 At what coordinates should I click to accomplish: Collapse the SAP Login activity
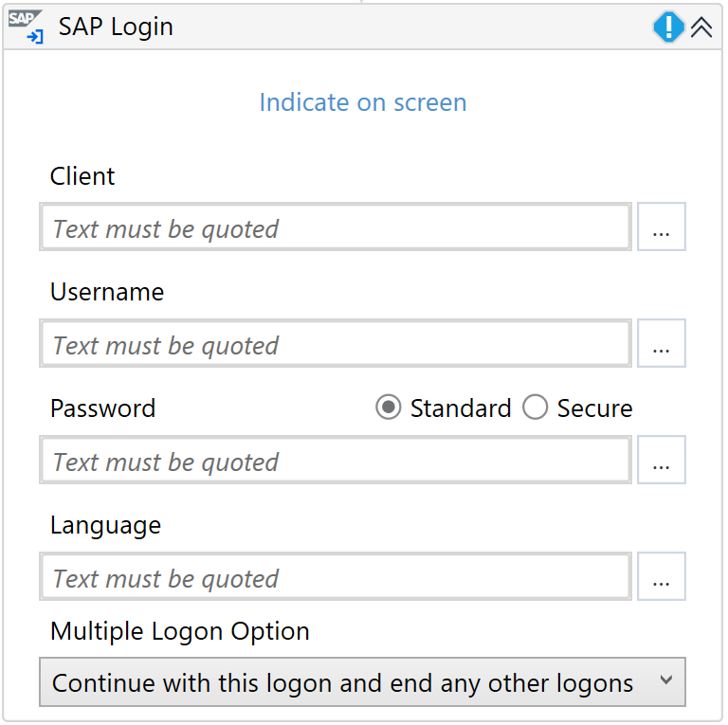[x=701, y=27]
